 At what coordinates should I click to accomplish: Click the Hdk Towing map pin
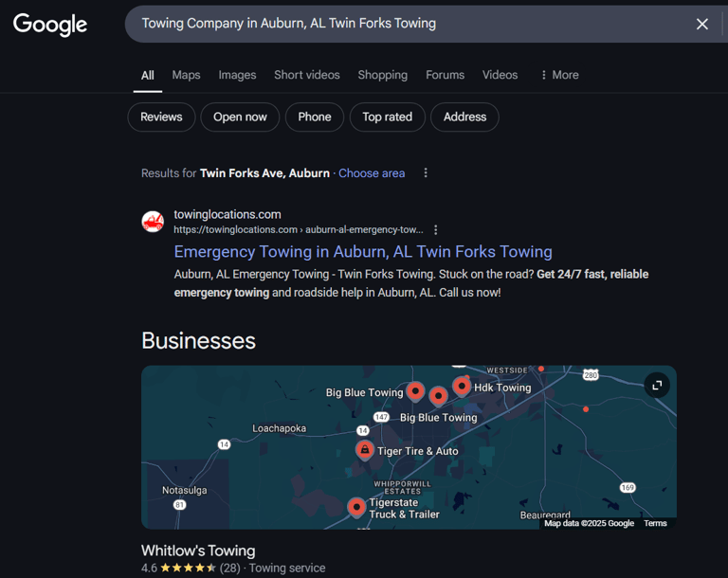point(462,386)
